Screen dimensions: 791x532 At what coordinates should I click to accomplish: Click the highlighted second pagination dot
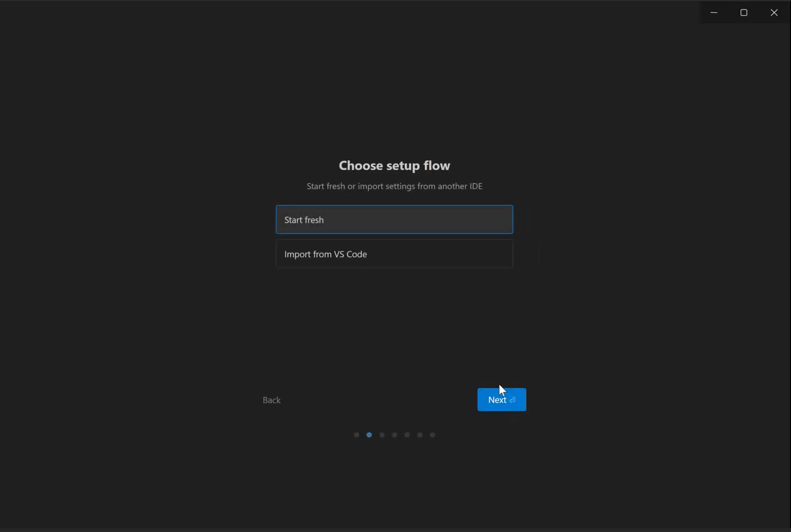click(369, 435)
